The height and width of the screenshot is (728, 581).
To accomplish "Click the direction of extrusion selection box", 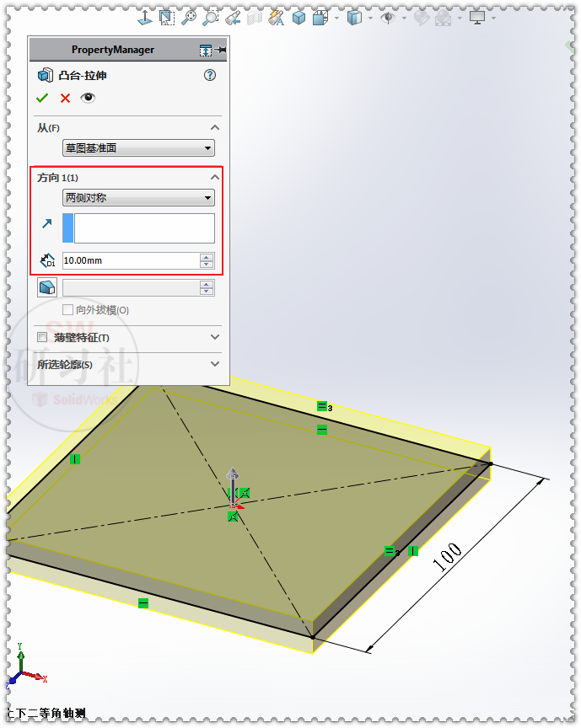I will (138, 228).
